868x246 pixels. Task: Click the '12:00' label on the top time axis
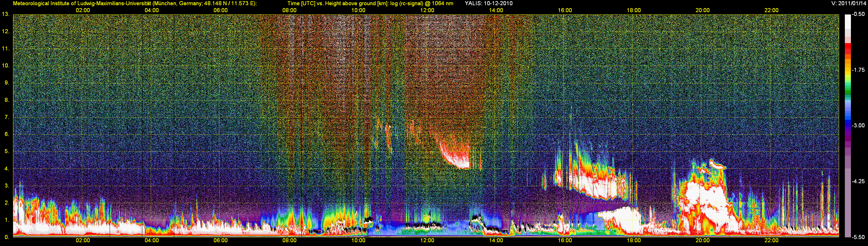tap(427, 10)
